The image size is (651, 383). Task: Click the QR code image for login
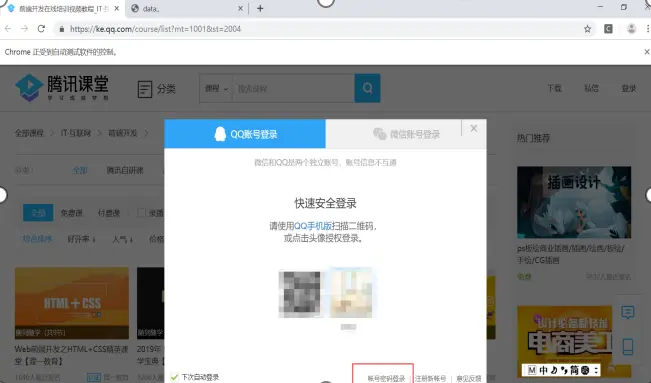(x=300, y=294)
